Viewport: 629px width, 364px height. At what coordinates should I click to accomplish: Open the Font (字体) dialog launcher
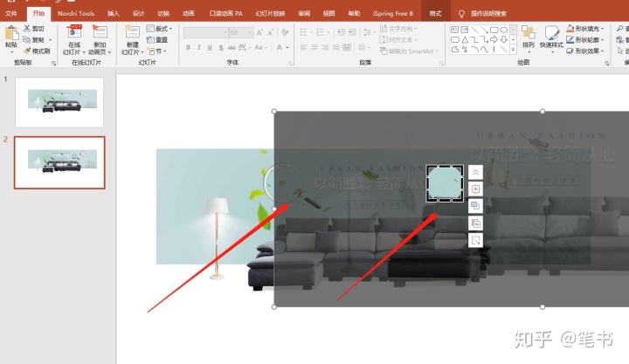290,64
